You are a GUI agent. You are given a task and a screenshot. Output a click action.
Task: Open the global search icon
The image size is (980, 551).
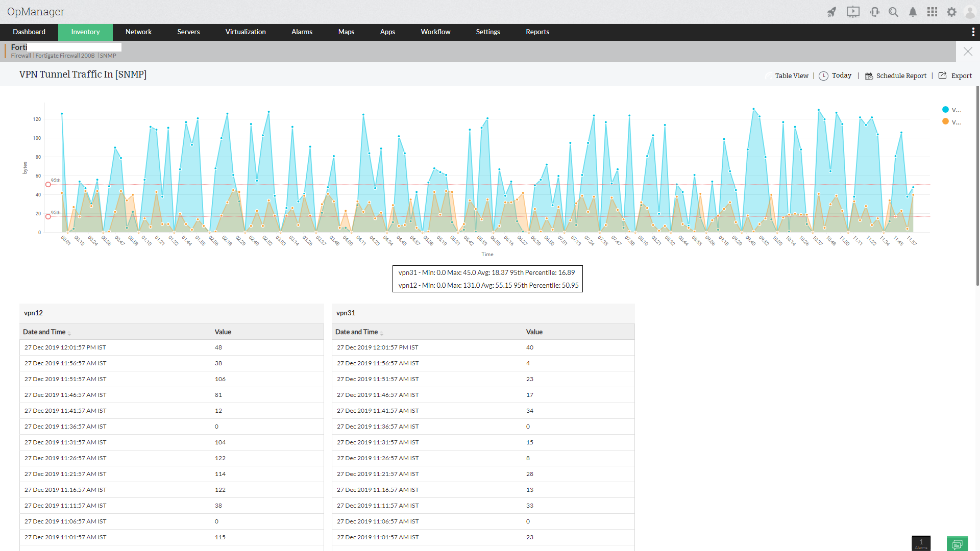pos(893,12)
